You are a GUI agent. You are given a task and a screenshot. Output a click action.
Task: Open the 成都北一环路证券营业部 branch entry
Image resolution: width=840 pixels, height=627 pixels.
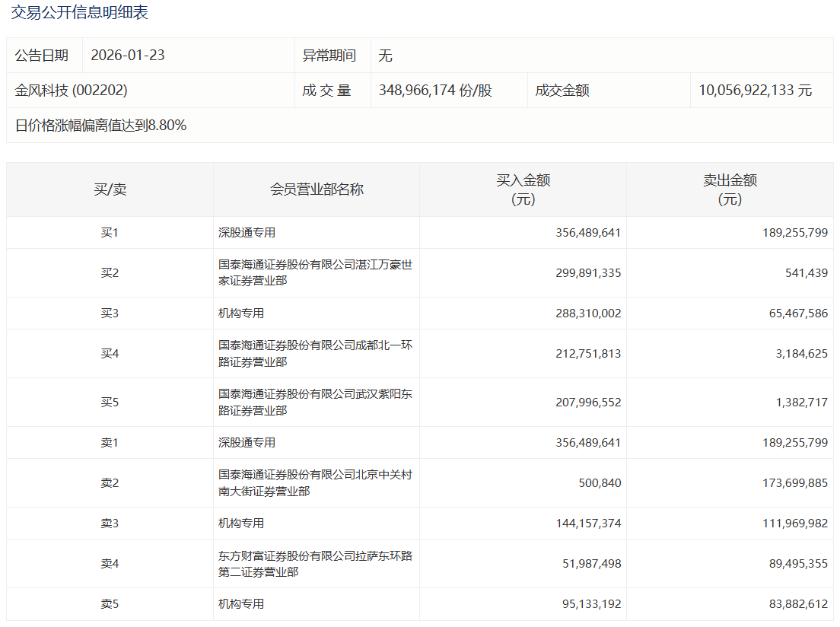315,353
